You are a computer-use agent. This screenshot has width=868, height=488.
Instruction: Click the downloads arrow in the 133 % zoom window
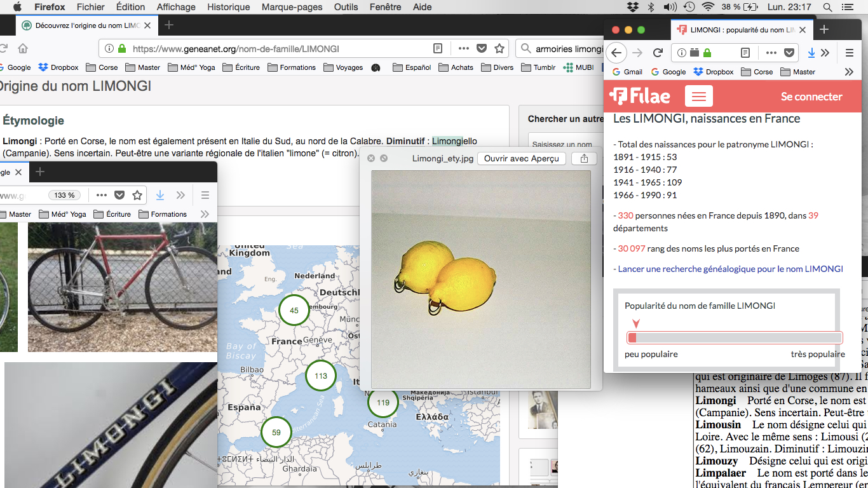pyautogui.click(x=160, y=195)
